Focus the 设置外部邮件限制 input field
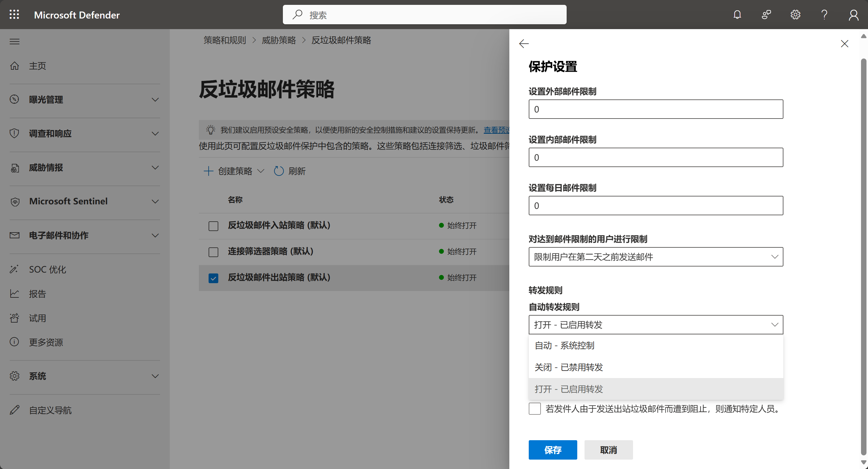The width and height of the screenshot is (868, 469). (656, 109)
